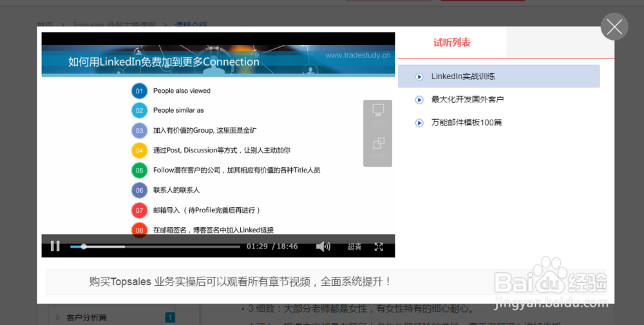Open the 超清 video quality selector
This screenshot has width=644, height=325.
tap(354, 246)
